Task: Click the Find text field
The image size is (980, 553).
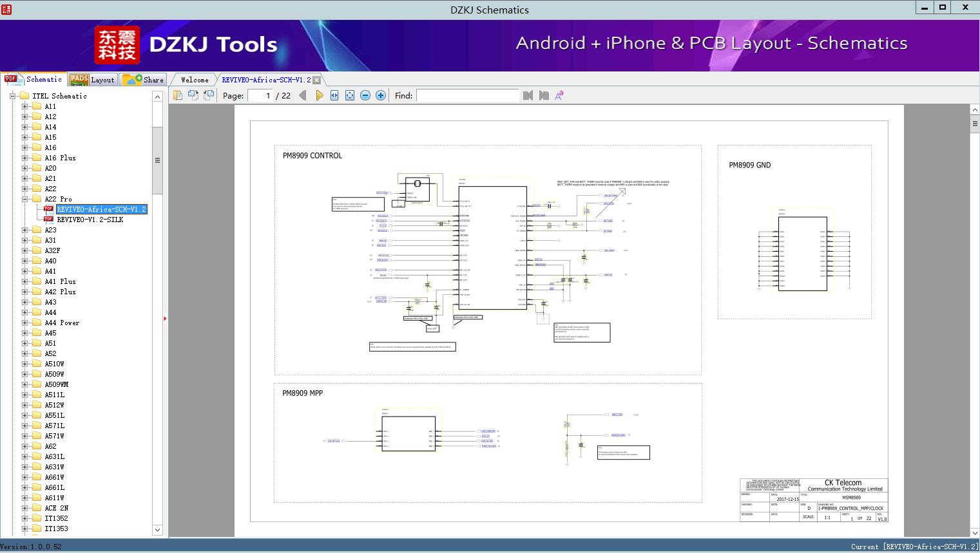Action: click(467, 95)
